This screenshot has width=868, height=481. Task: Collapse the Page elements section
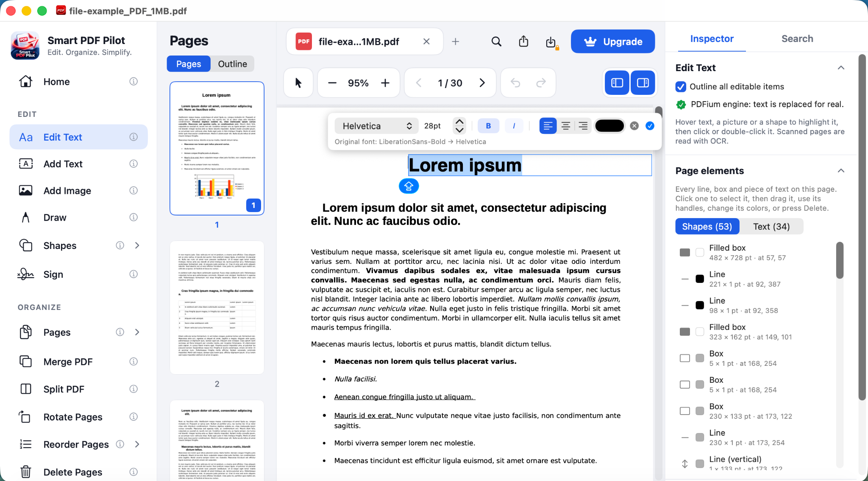(841, 171)
